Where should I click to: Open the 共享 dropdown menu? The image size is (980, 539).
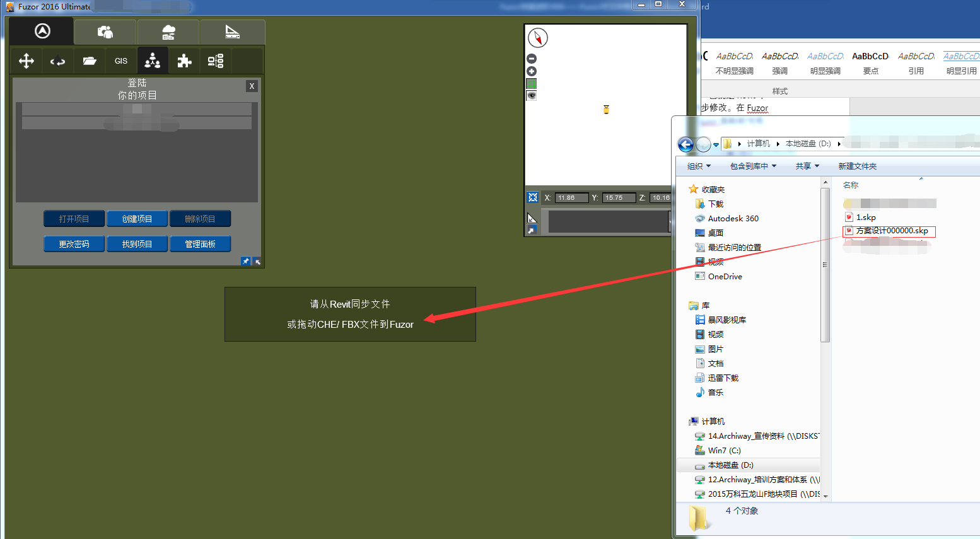[x=807, y=166]
